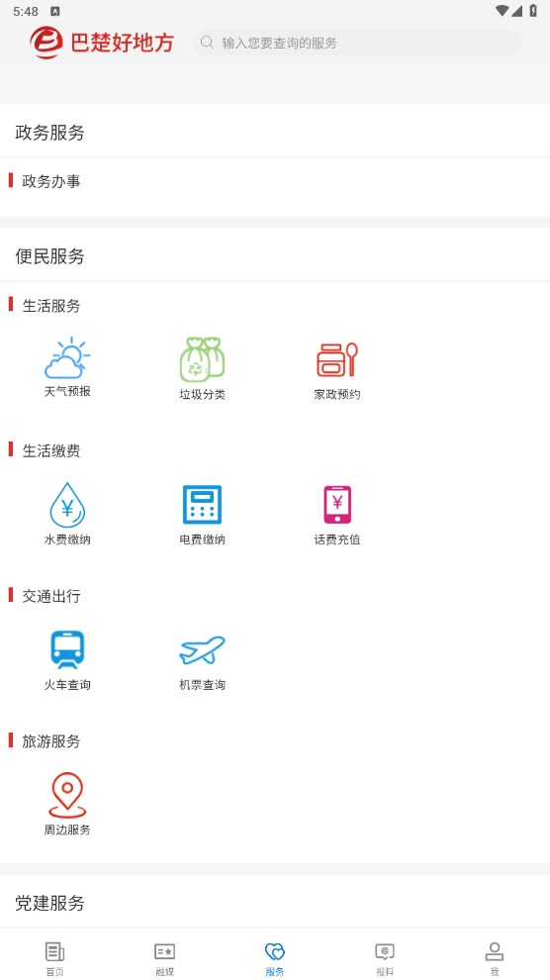This screenshot has height=980, width=550.
Task: Open 家政预约 housekeeping booking
Action: [x=337, y=360]
